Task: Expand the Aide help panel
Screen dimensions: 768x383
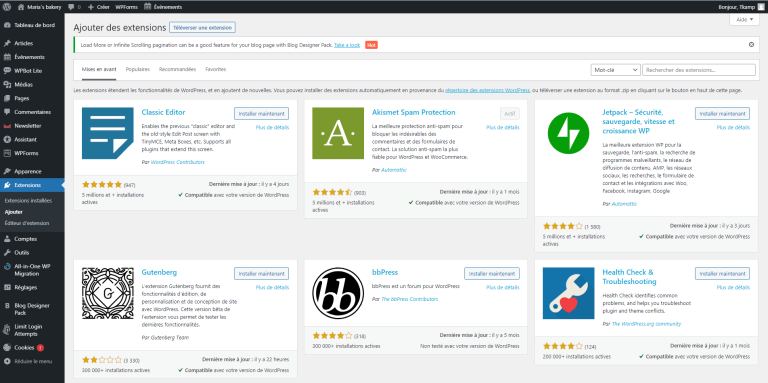Action: [x=744, y=20]
